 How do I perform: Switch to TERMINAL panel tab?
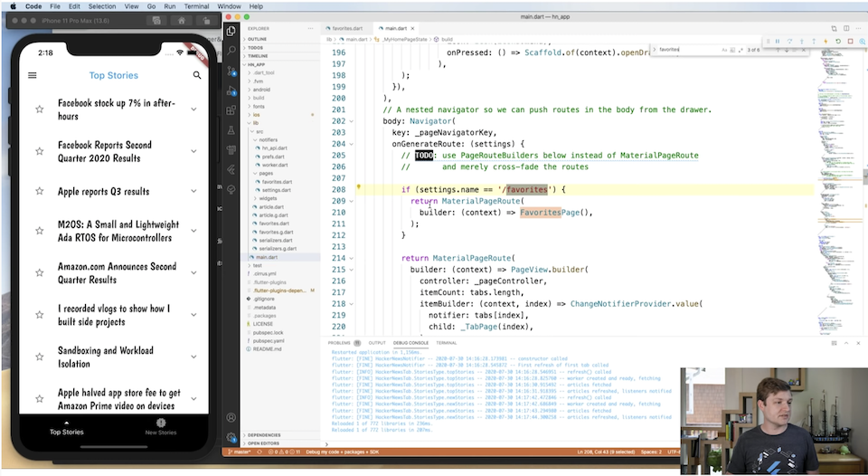[x=446, y=343]
